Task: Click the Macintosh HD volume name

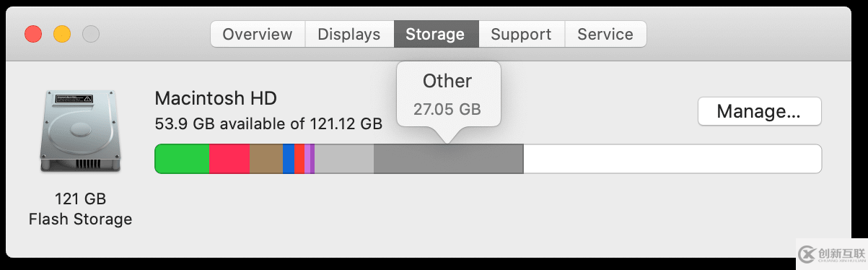Action: pyautogui.click(x=216, y=98)
